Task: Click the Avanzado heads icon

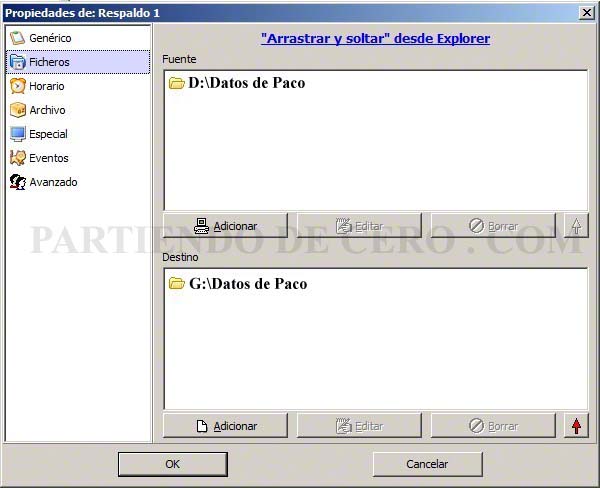Action: pos(18,182)
